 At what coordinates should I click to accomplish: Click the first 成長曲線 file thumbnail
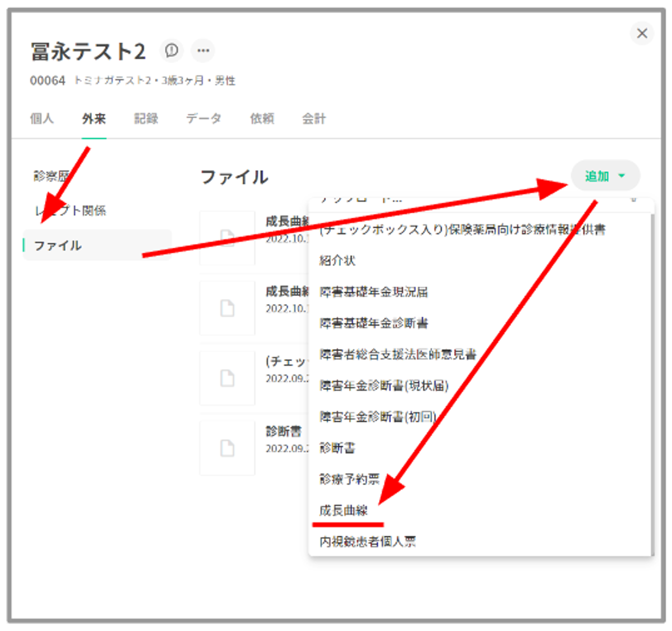227,238
